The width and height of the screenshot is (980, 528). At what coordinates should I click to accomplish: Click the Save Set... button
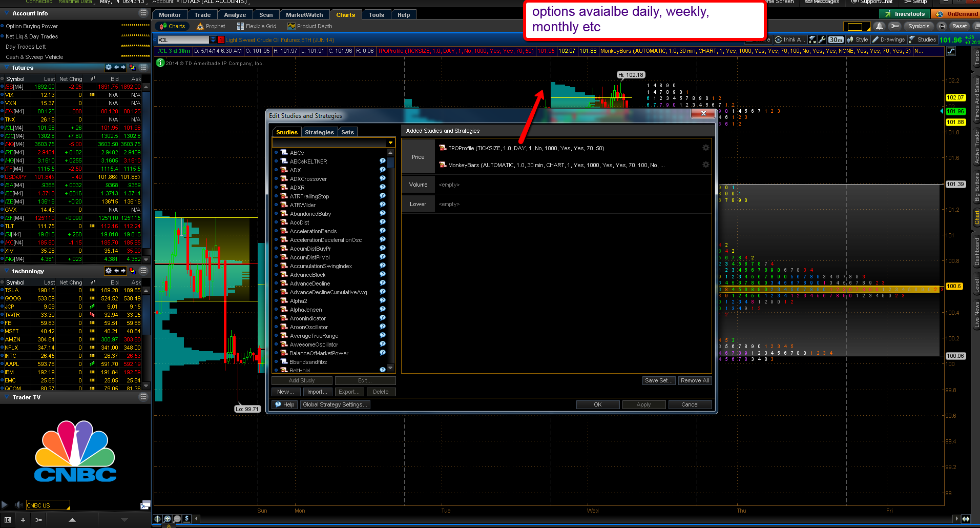(659, 380)
